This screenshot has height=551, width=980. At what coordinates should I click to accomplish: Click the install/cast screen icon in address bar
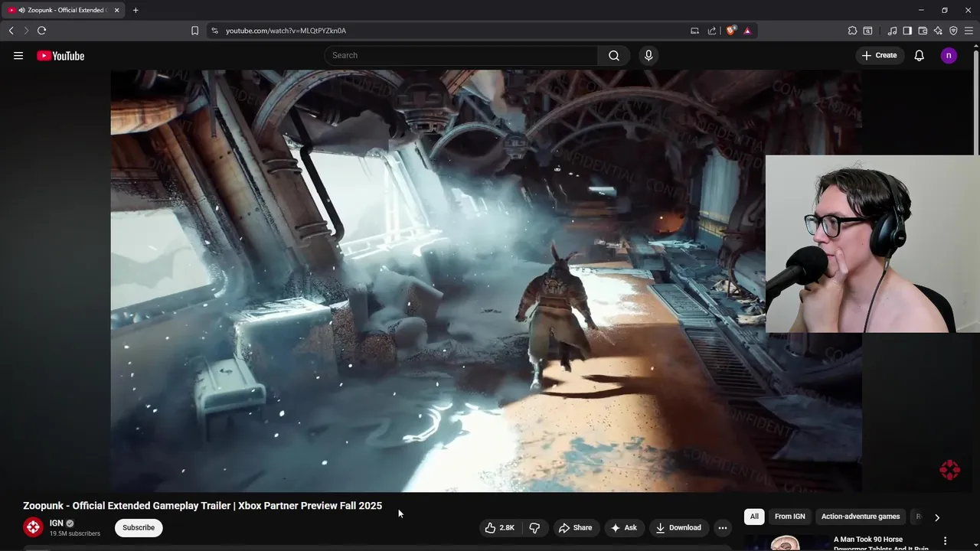point(694,31)
